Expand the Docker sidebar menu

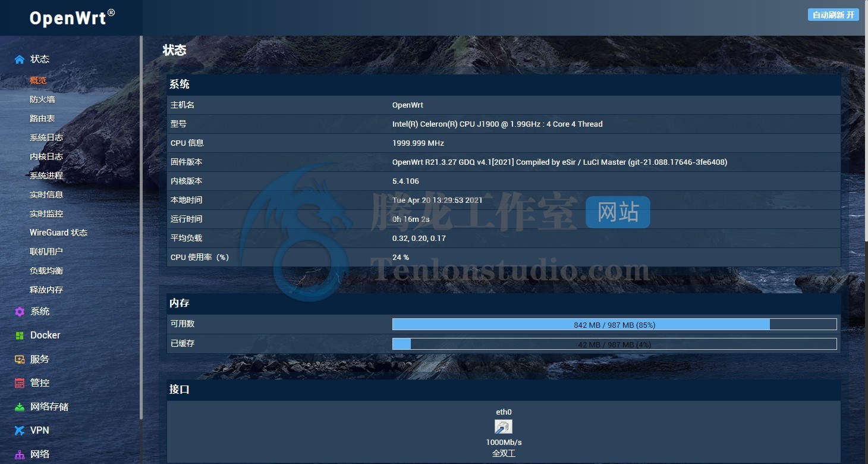point(45,335)
